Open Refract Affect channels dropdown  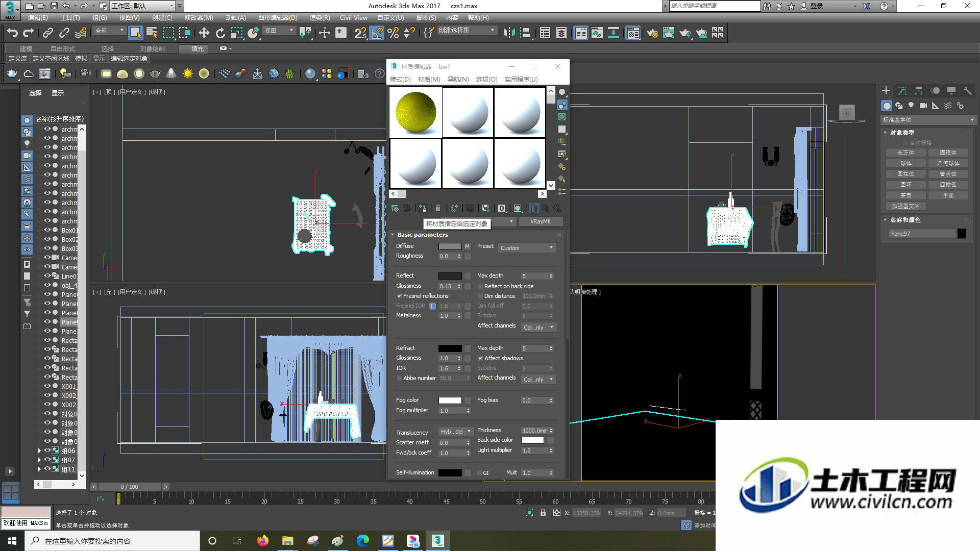coord(538,380)
